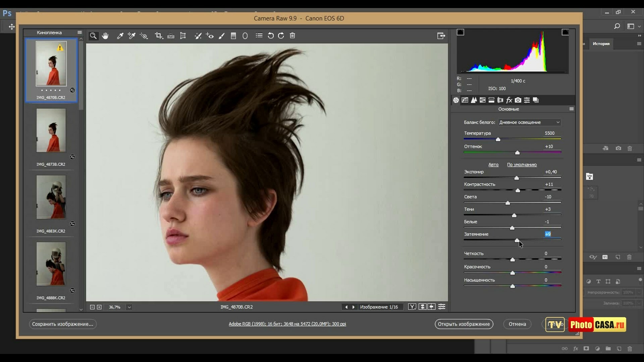Mark IMG_4870B for deletion with trash icon
This screenshot has height=362, width=644.
(292, 36)
